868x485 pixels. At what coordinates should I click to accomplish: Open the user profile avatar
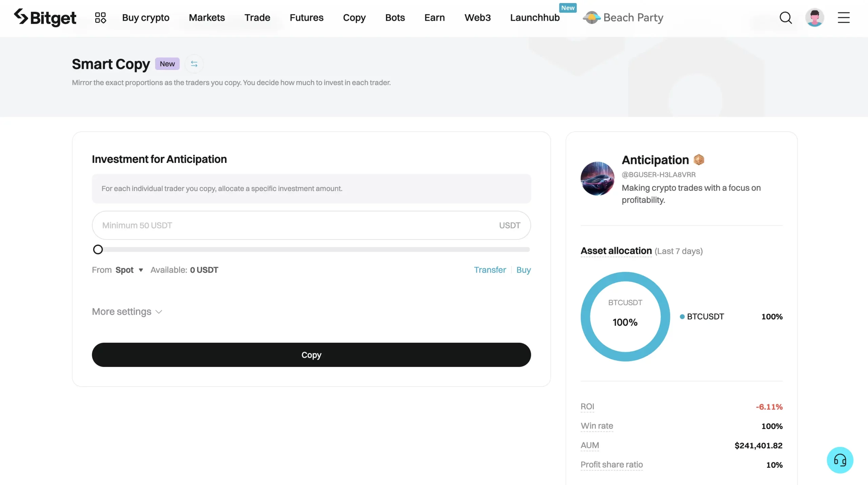[x=814, y=18]
